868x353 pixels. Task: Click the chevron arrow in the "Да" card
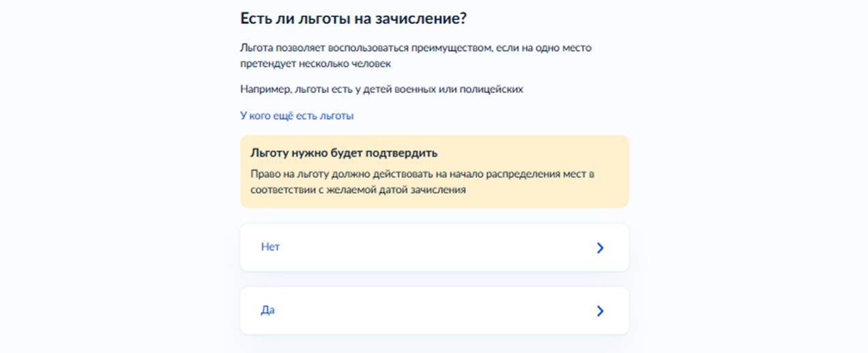coord(600,311)
